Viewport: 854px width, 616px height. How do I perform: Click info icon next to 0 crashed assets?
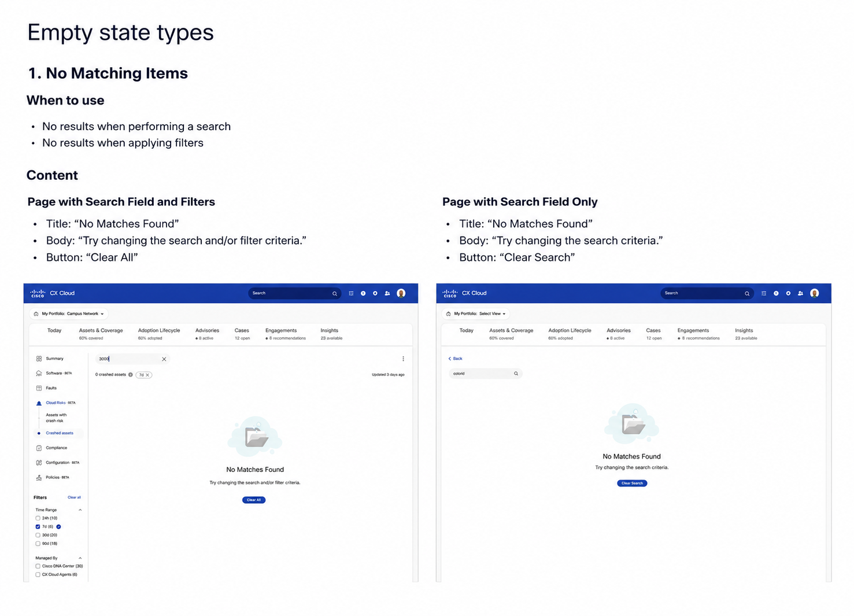[131, 375]
